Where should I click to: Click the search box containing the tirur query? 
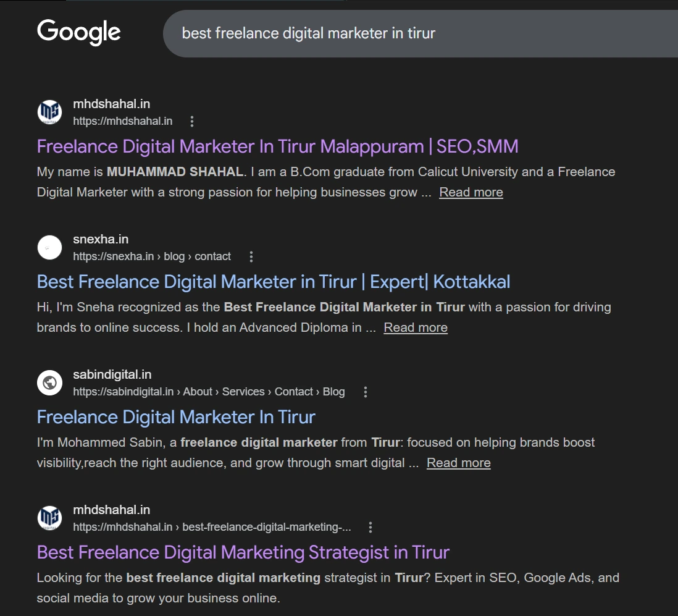(x=420, y=33)
